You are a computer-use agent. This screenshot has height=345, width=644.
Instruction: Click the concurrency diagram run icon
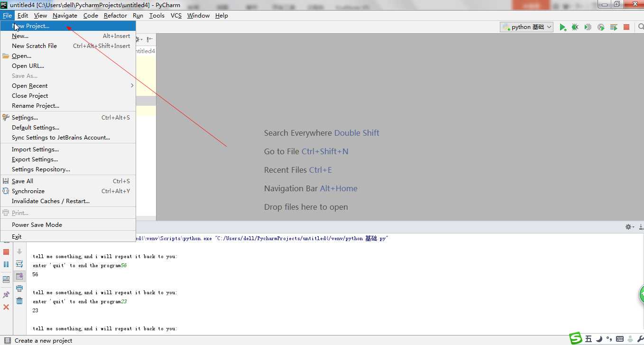614,27
